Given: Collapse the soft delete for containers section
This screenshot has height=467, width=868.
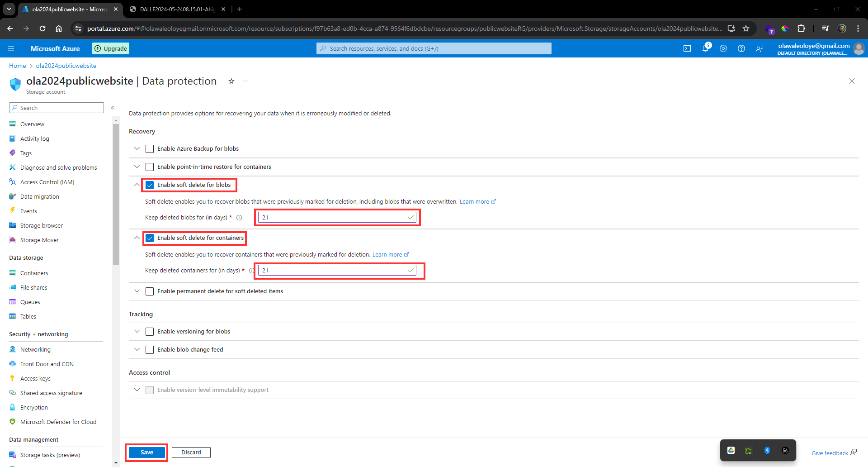Looking at the screenshot, I should 137,238.
